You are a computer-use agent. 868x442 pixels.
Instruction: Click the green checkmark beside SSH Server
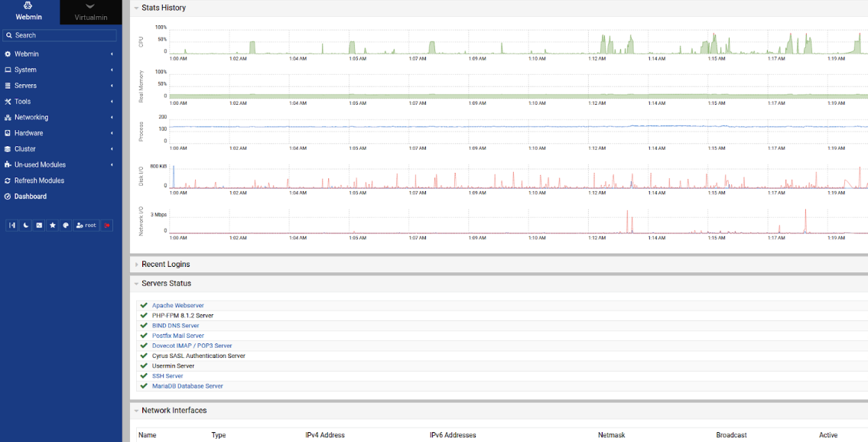144,376
